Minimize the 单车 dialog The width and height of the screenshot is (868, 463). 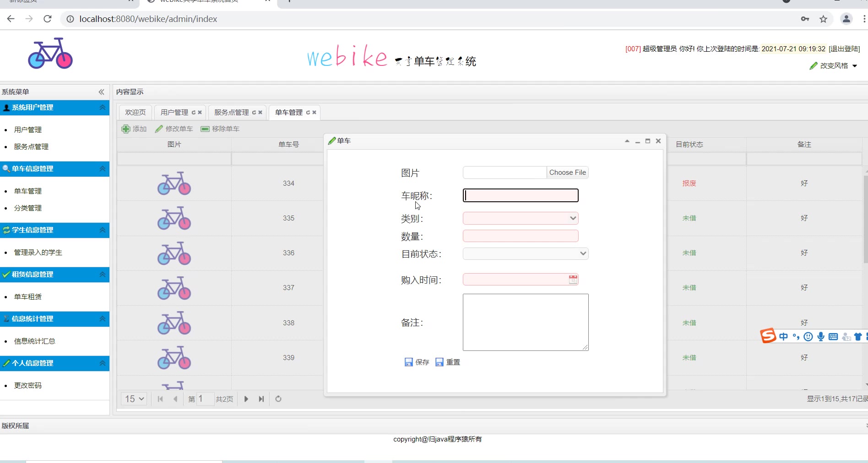point(638,141)
